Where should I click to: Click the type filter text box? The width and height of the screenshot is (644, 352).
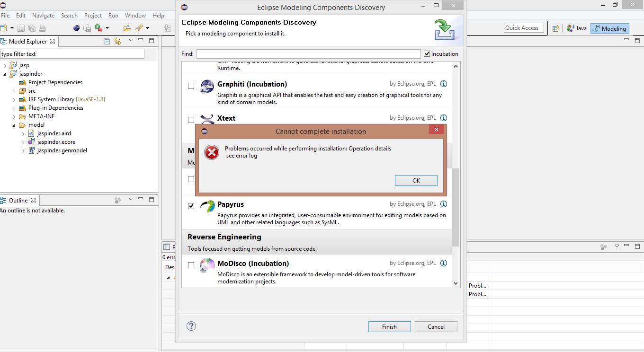[x=72, y=54]
